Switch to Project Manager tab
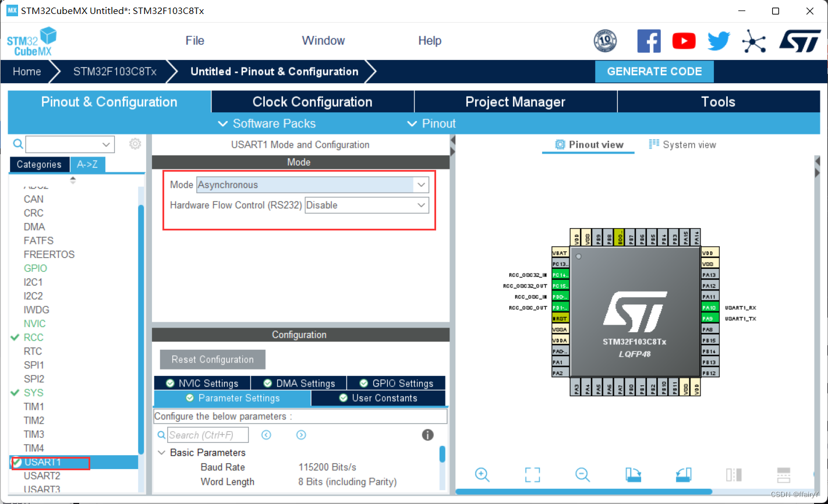This screenshot has width=828, height=504. click(x=515, y=102)
